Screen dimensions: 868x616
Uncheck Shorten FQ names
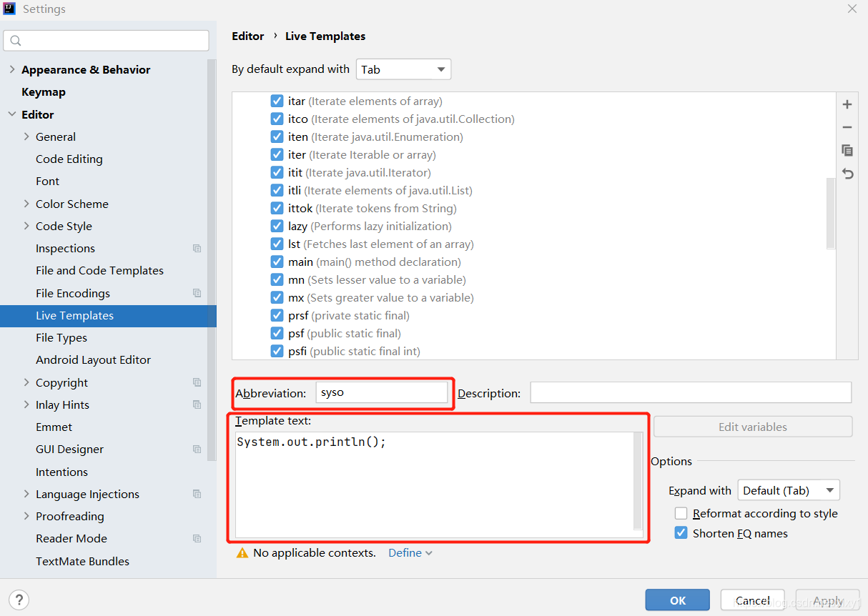click(x=681, y=533)
